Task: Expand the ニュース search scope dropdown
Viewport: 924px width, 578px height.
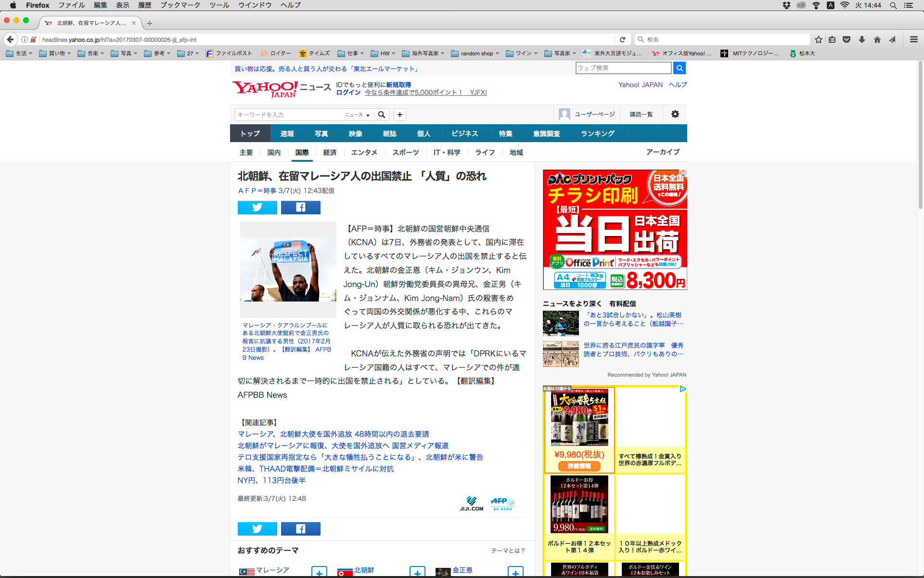Action: click(357, 115)
